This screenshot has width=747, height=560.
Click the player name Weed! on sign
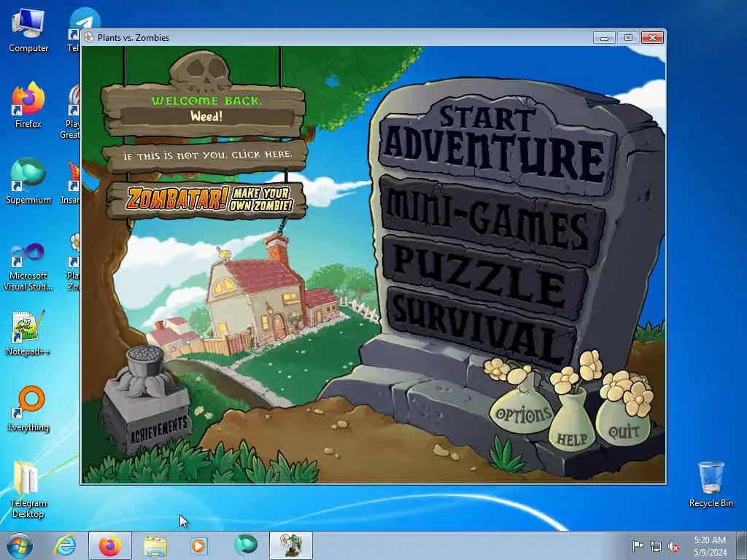click(206, 116)
